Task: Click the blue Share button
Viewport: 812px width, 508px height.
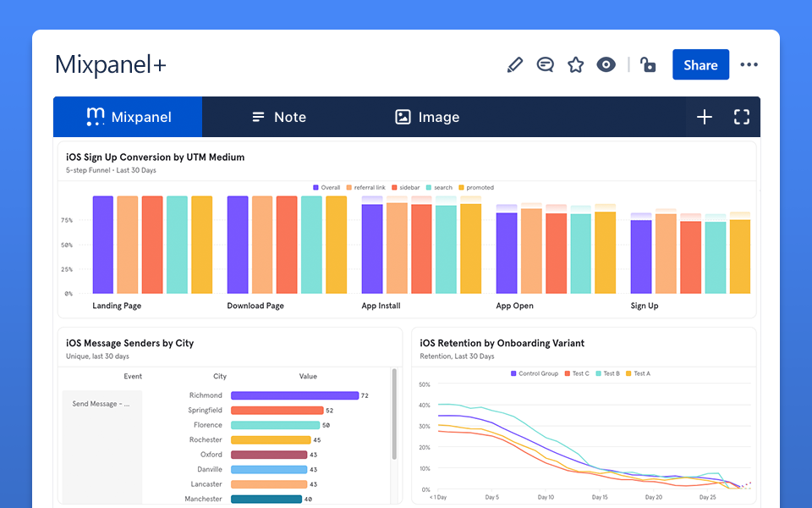Action: [700, 65]
